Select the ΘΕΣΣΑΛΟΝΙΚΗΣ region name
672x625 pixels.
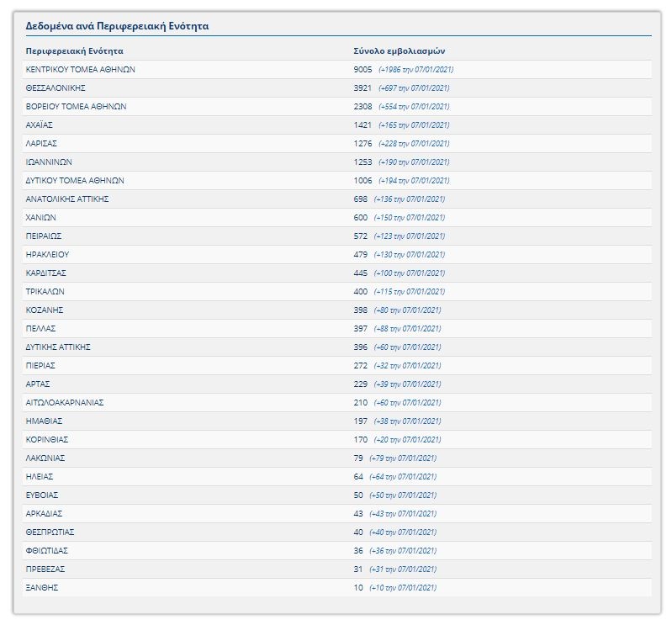(56, 88)
